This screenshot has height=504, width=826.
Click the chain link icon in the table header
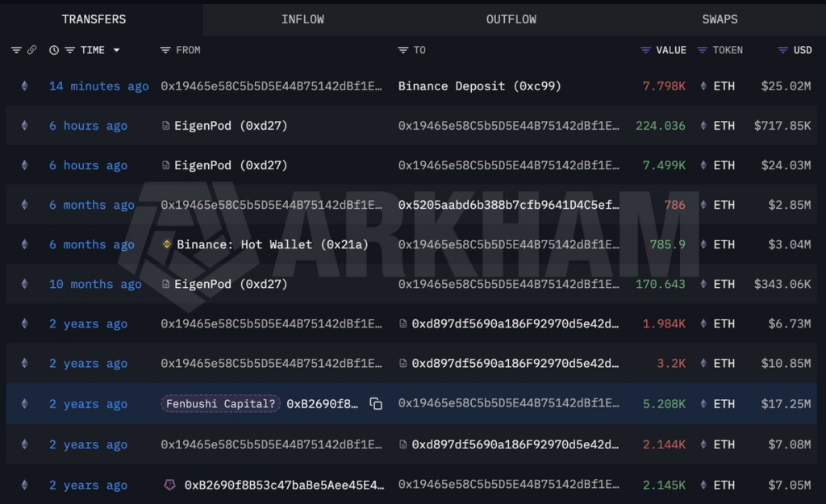31,49
